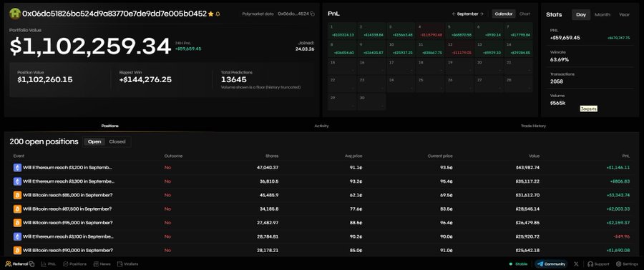Select calendar day 1 with +$103324.13
The height and width of the screenshot is (270, 644).
click(342, 31)
